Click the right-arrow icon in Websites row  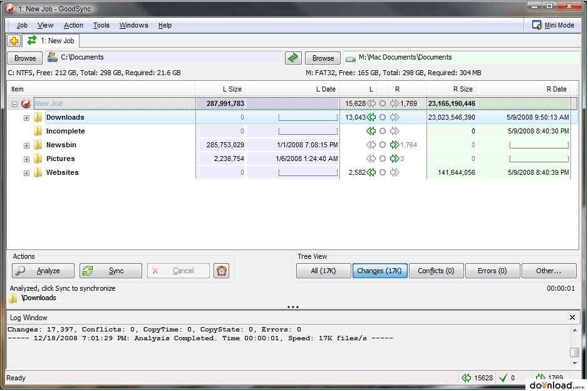(x=395, y=172)
